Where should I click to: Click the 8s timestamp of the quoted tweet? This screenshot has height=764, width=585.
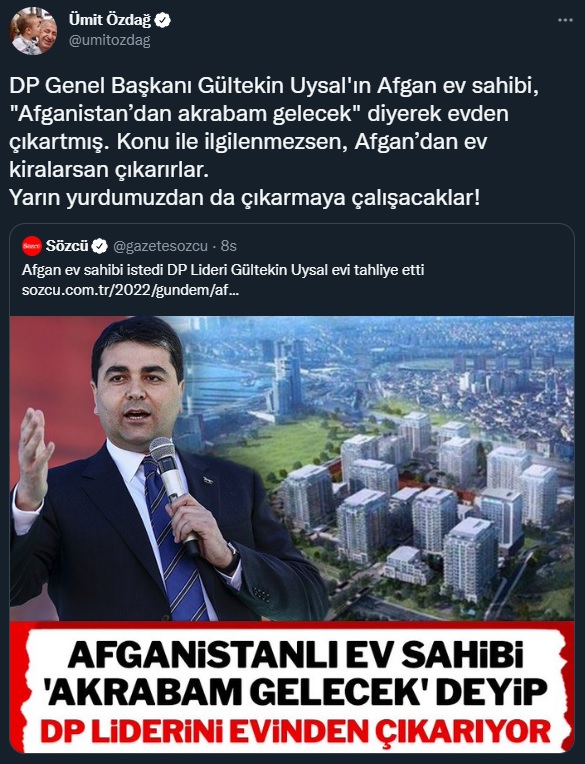click(x=228, y=247)
